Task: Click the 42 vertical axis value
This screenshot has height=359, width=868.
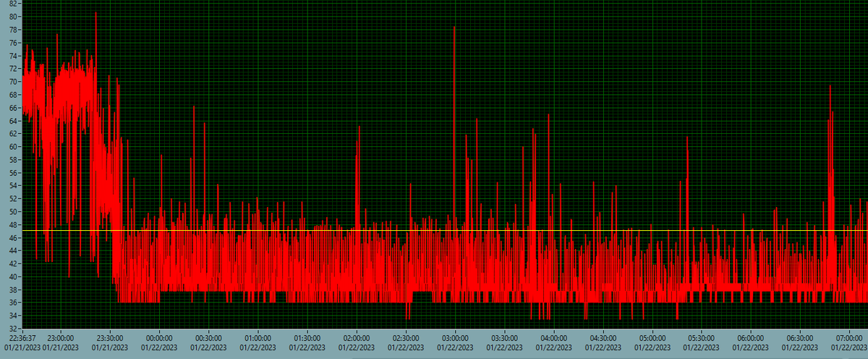Action: click(14, 263)
